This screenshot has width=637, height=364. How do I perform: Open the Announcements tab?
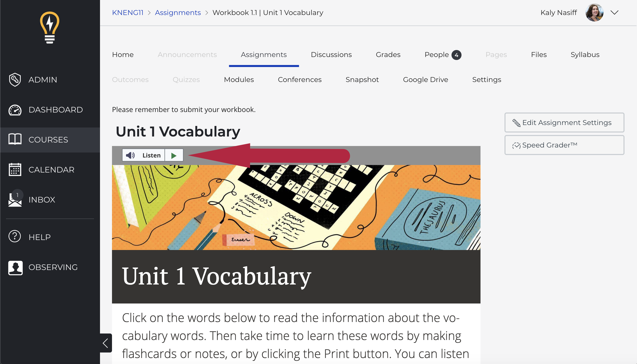[x=187, y=54]
